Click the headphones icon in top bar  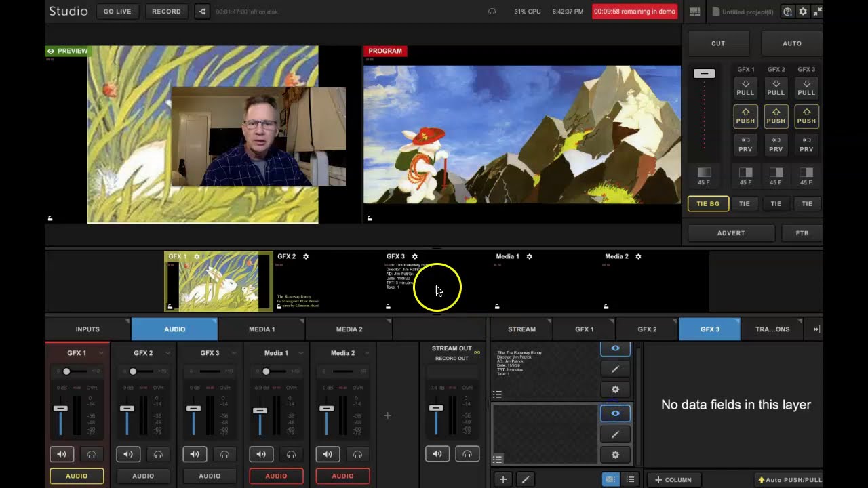[x=492, y=12]
